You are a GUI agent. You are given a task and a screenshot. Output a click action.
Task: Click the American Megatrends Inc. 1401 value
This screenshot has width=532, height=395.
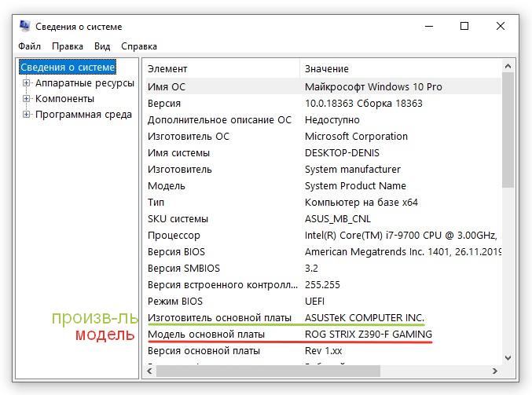(x=403, y=251)
